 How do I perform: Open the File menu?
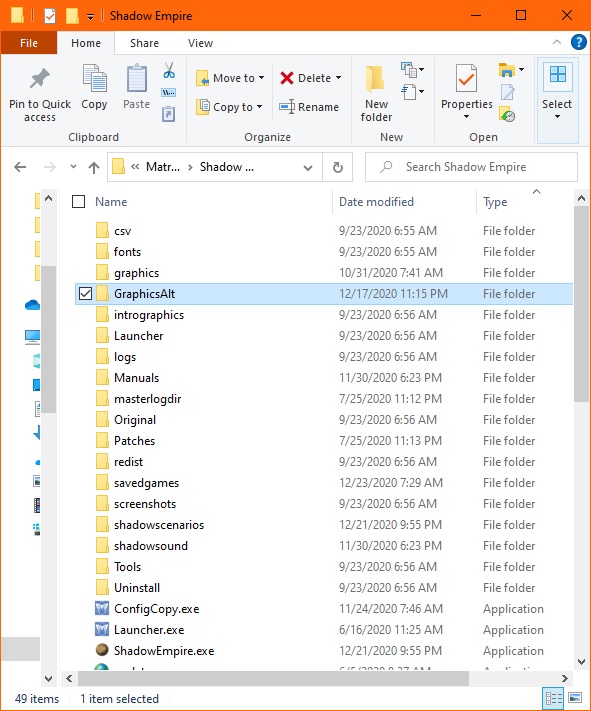pos(29,43)
